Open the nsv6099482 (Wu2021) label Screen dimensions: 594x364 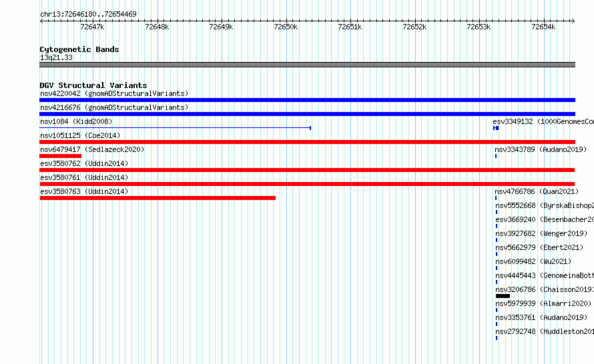pyautogui.click(x=533, y=261)
